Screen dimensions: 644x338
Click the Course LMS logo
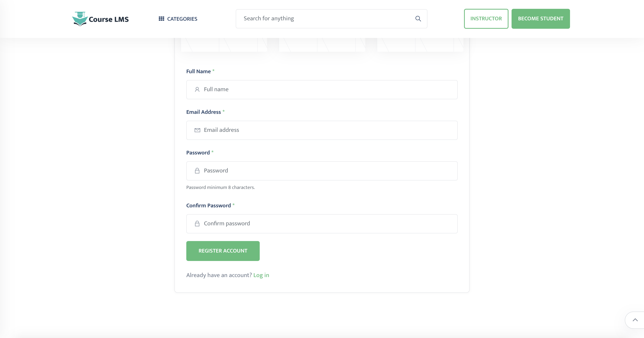(x=100, y=19)
